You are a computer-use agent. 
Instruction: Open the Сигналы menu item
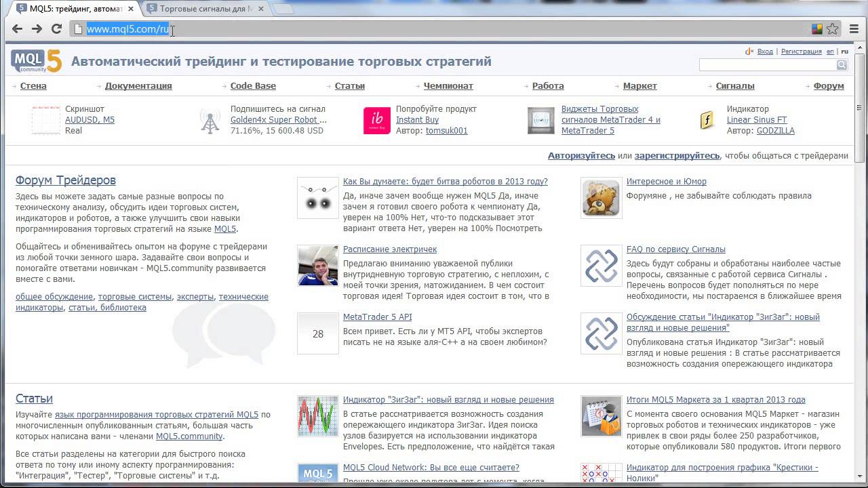pos(735,86)
